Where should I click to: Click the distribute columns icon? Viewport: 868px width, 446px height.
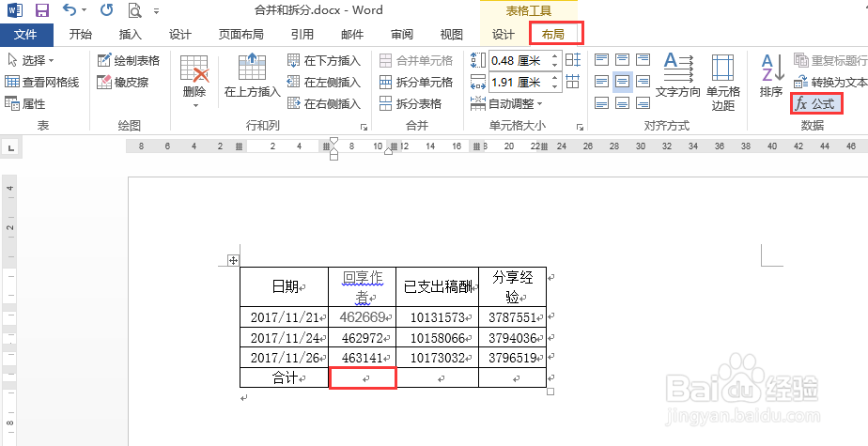pyautogui.click(x=573, y=82)
